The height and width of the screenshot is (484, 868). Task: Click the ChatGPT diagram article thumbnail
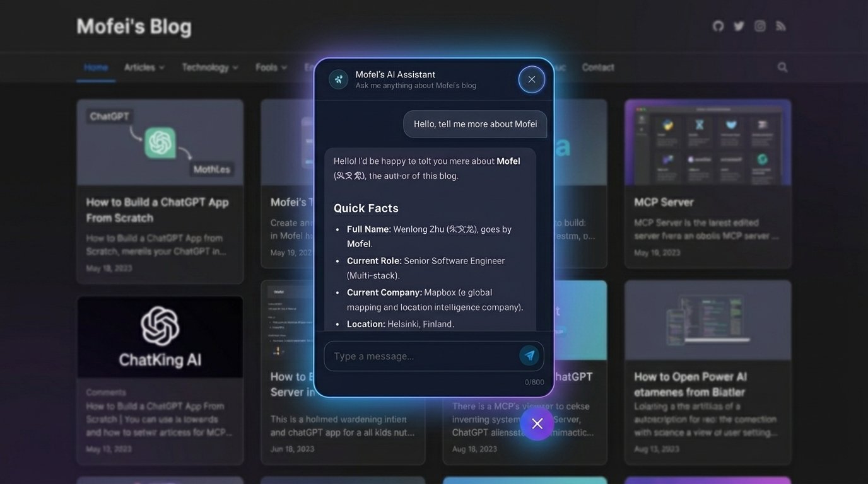click(x=160, y=142)
